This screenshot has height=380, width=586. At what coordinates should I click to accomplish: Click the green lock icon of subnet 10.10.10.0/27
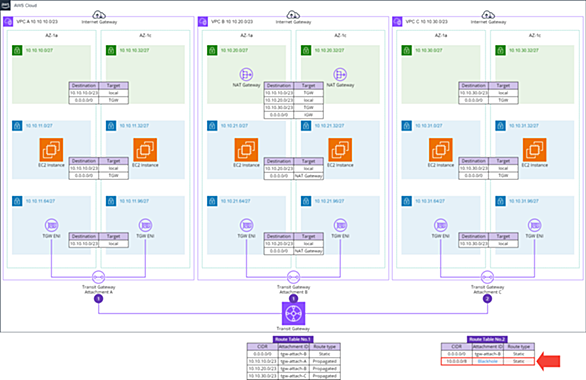17,50
